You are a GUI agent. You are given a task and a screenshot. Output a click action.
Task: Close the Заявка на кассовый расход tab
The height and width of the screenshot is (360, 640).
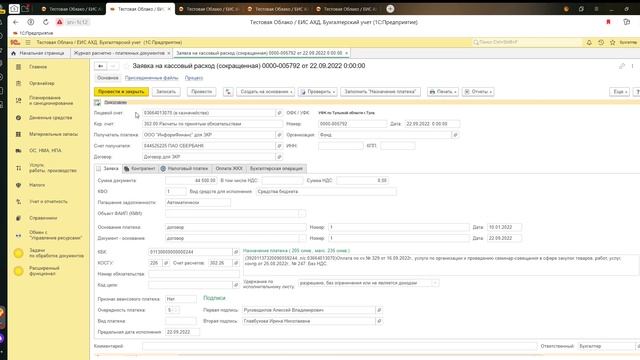347,53
